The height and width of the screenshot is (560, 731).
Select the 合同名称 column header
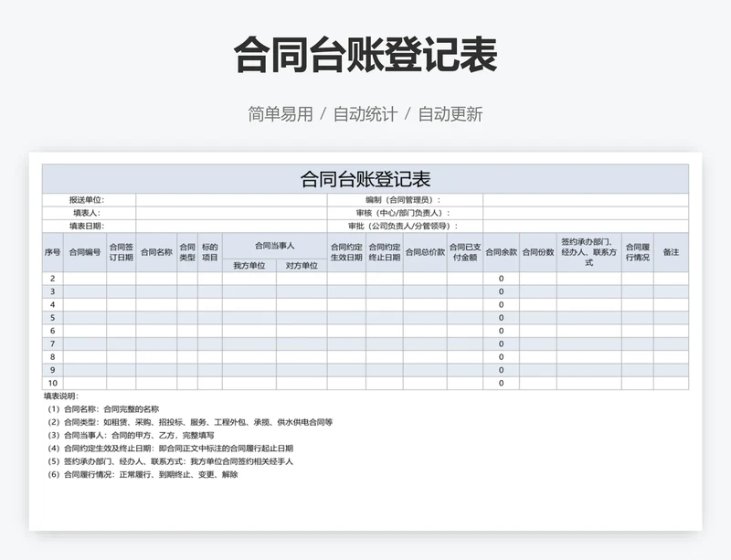pyautogui.click(x=156, y=252)
